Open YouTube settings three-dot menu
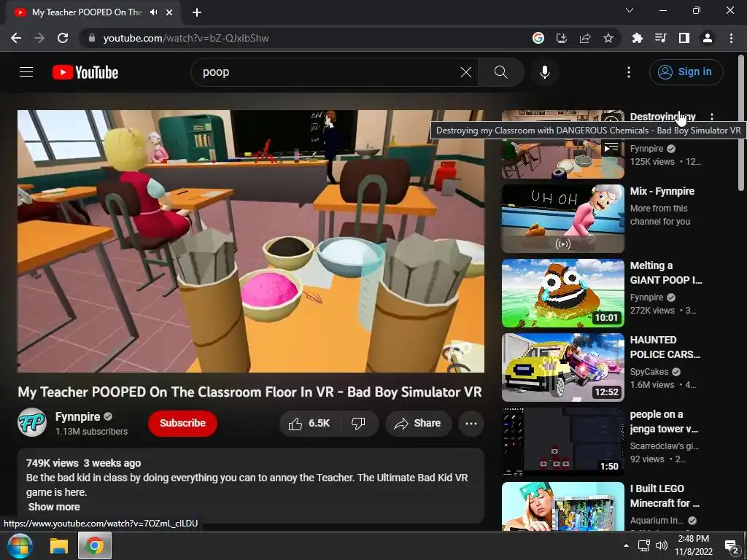This screenshot has height=560, width=747. 628,72
